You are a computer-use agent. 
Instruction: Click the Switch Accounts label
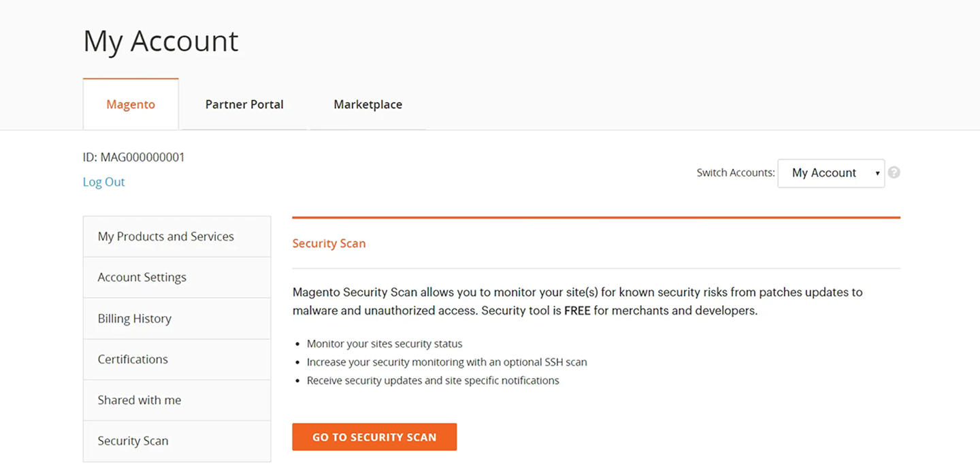pos(736,173)
